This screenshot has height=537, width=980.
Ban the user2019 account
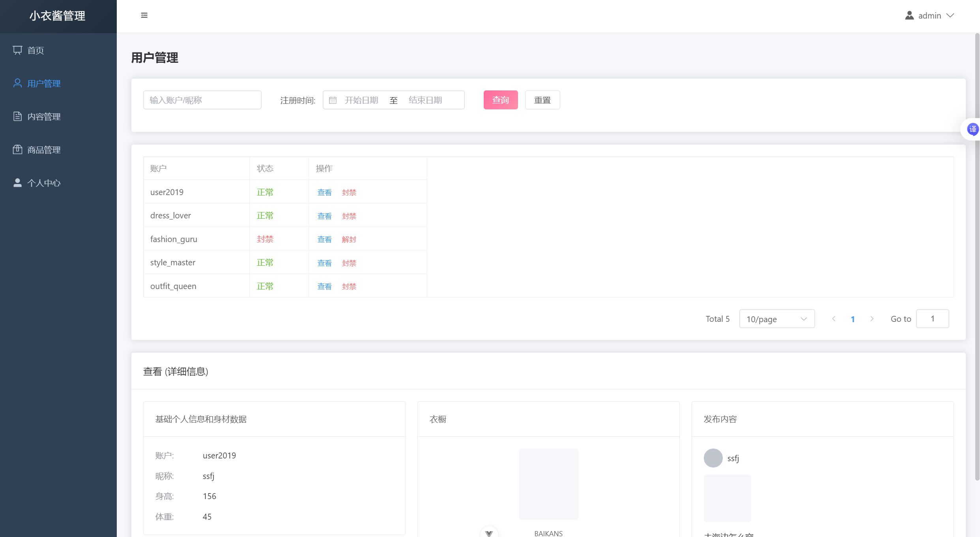pyautogui.click(x=349, y=192)
